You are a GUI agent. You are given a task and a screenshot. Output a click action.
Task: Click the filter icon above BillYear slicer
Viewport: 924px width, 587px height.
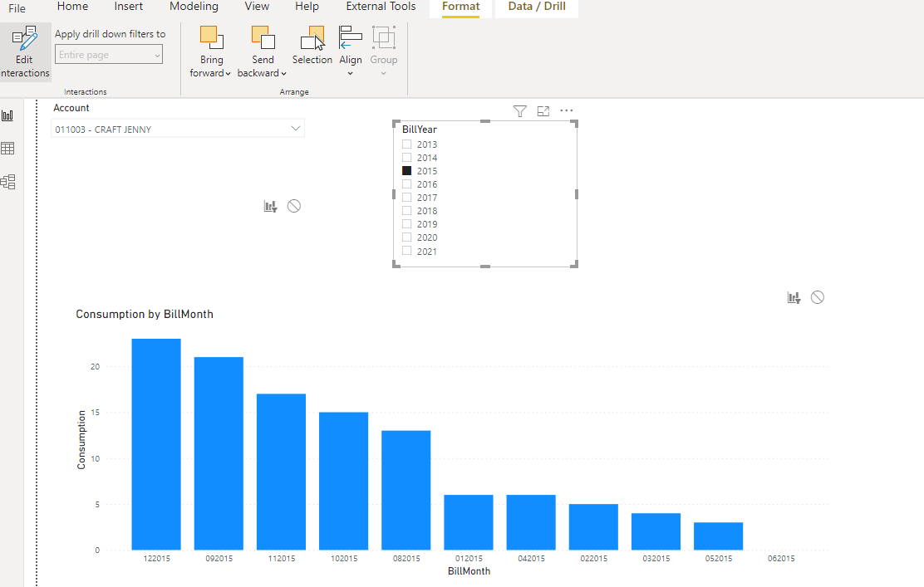point(520,111)
